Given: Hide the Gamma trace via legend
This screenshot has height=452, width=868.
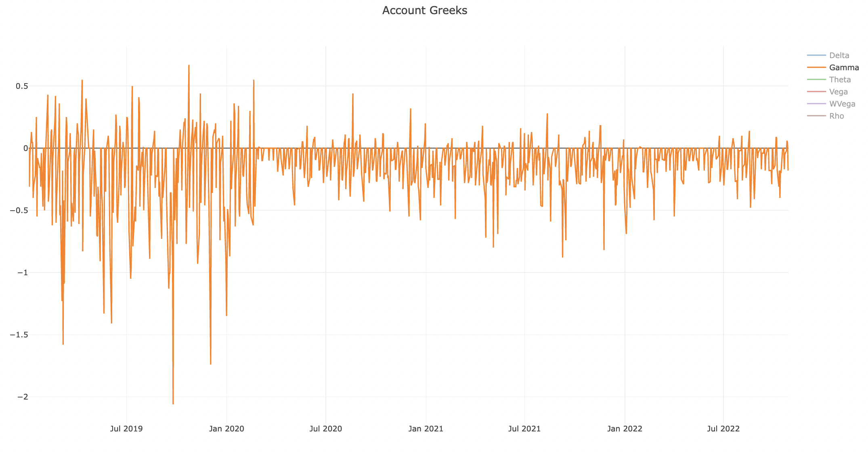Looking at the screenshot, I should tap(844, 67).
